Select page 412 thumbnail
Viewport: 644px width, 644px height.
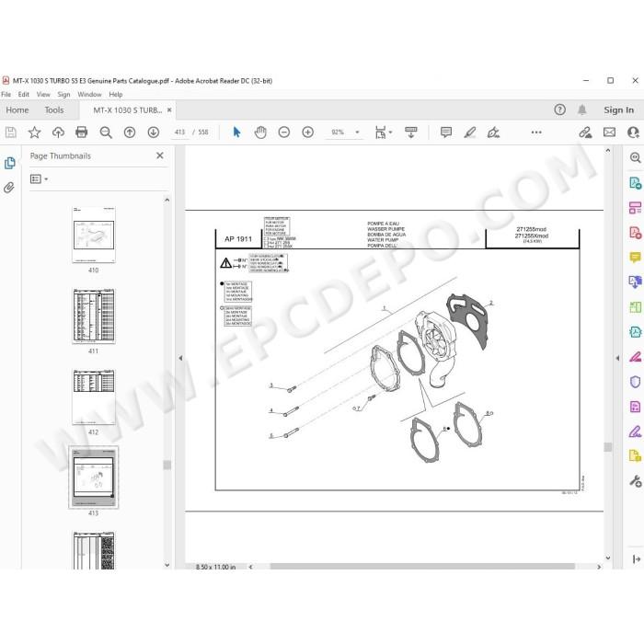point(94,397)
